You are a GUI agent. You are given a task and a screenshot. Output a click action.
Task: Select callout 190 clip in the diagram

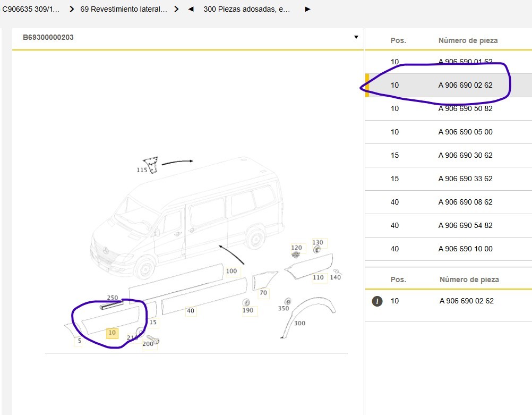(248, 310)
